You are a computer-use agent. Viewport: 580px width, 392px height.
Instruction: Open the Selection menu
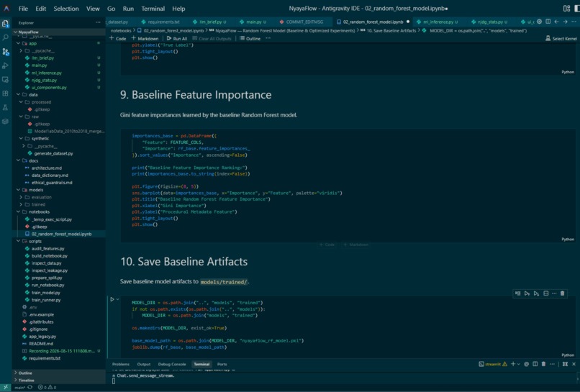[x=66, y=9]
